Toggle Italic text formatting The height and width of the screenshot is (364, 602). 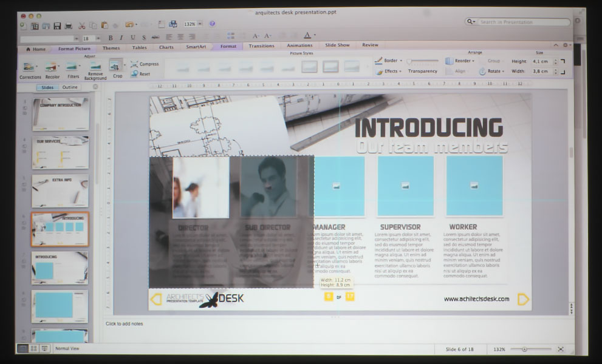[121, 38]
